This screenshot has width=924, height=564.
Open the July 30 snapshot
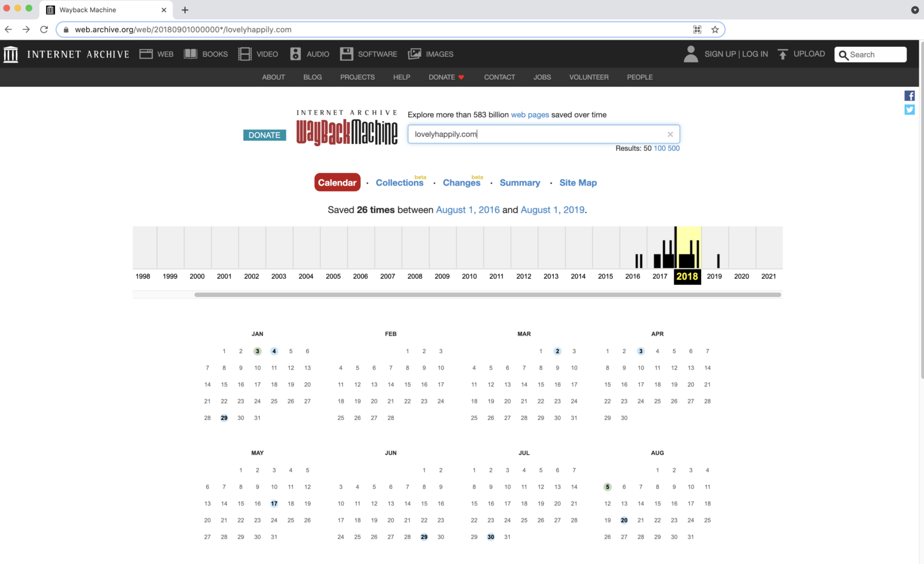tap(491, 537)
